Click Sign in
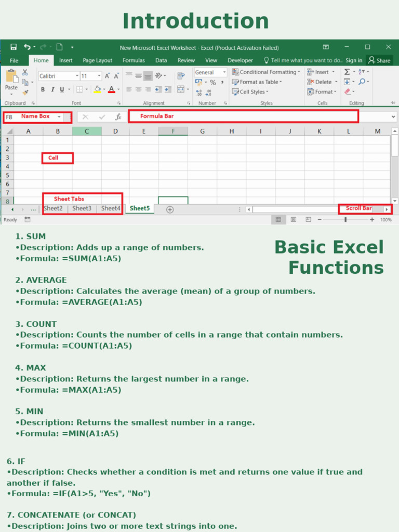Viewport: 399px width, 532px height. coord(354,60)
